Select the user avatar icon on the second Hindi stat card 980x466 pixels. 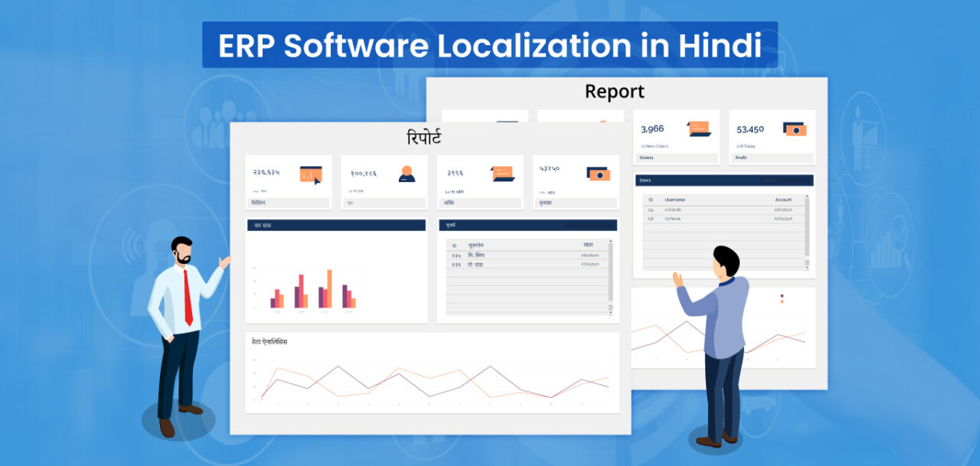407,173
